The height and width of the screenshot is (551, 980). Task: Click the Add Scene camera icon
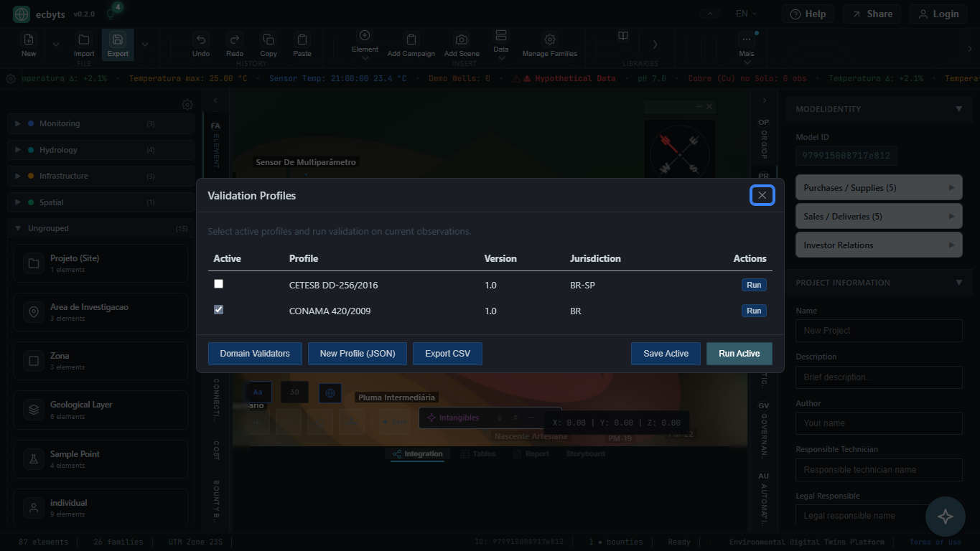pyautogui.click(x=462, y=40)
